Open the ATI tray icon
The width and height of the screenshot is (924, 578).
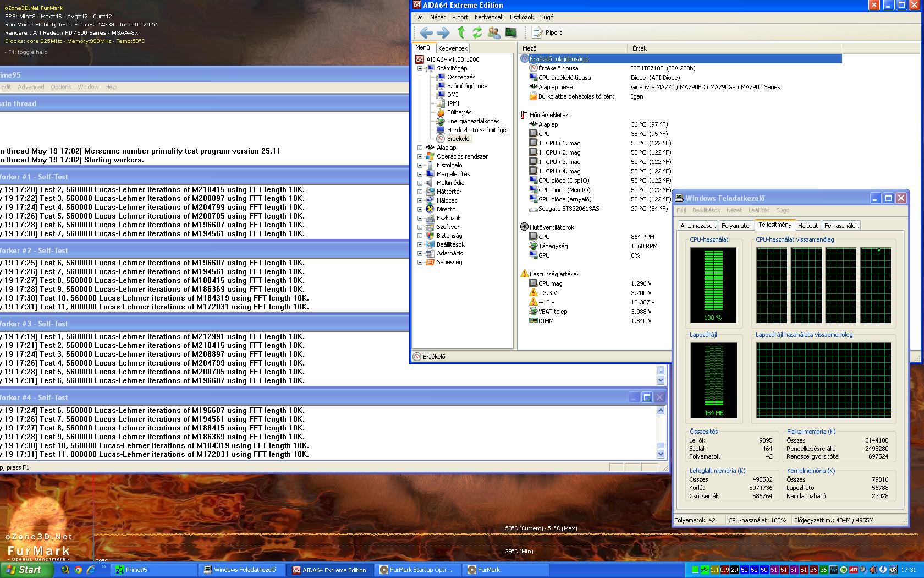tap(853, 570)
